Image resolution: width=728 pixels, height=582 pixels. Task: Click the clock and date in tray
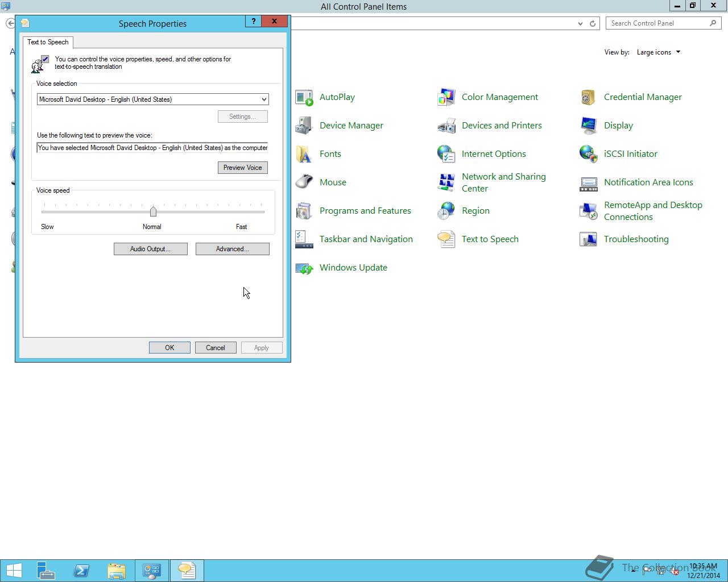(x=704, y=571)
